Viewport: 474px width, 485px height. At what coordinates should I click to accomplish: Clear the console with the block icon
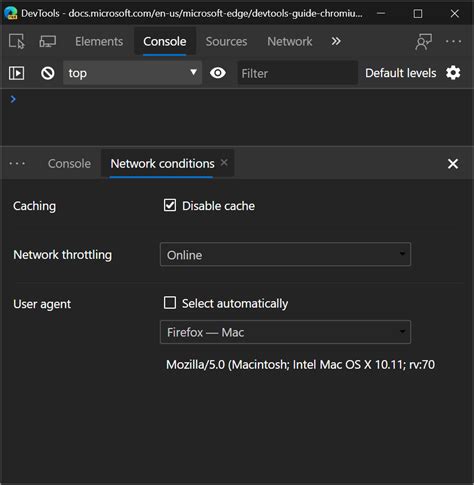click(48, 73)
